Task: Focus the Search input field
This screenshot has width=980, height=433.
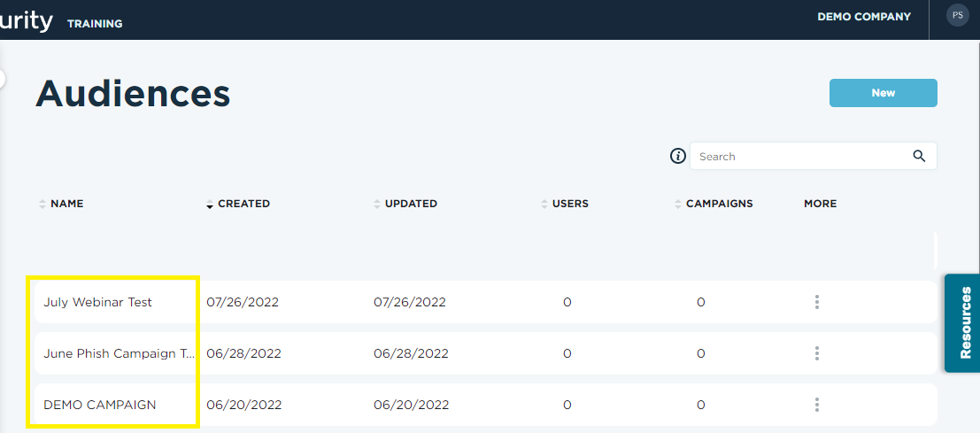Action: pyautogui.click(x=803, y=156)
